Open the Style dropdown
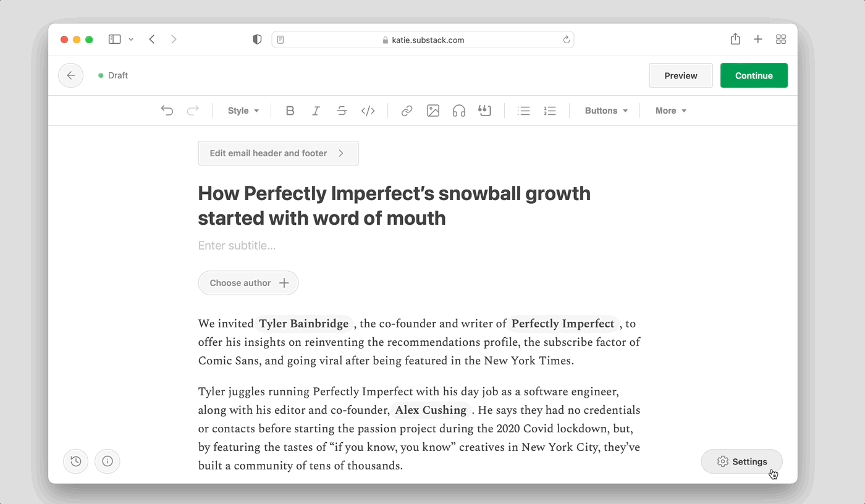This screenshot has width=865, height=504. coord(243,111)
